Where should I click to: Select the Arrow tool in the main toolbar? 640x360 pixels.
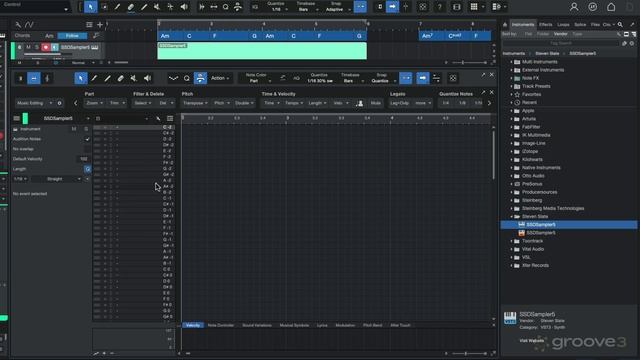point(91,7)
